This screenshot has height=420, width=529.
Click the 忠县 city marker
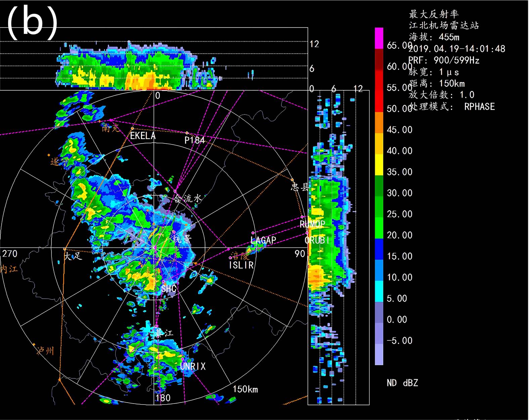click(292, 180)
